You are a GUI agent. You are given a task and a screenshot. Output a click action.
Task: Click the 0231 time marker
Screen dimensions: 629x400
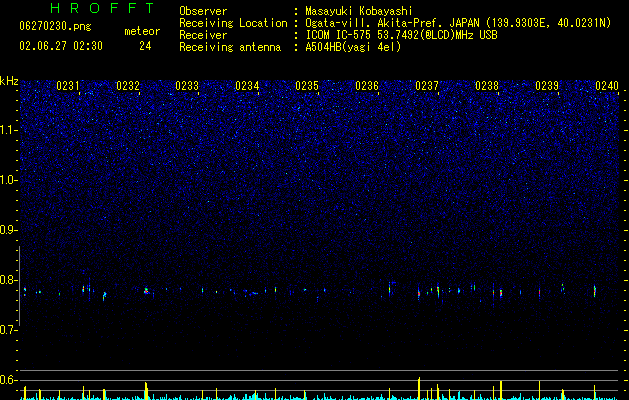pyautogui.click(x=67, y=86)
